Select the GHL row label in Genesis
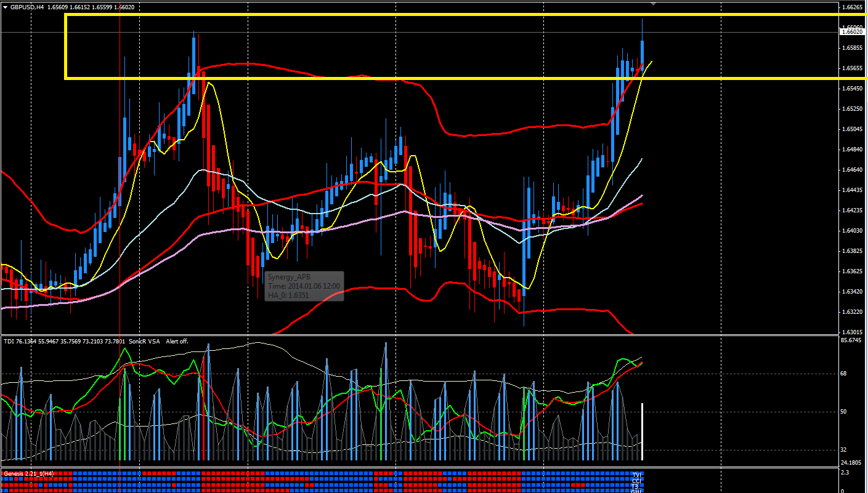Image resolution: width=868 pixels, height=493 pixels. (636, 491)
